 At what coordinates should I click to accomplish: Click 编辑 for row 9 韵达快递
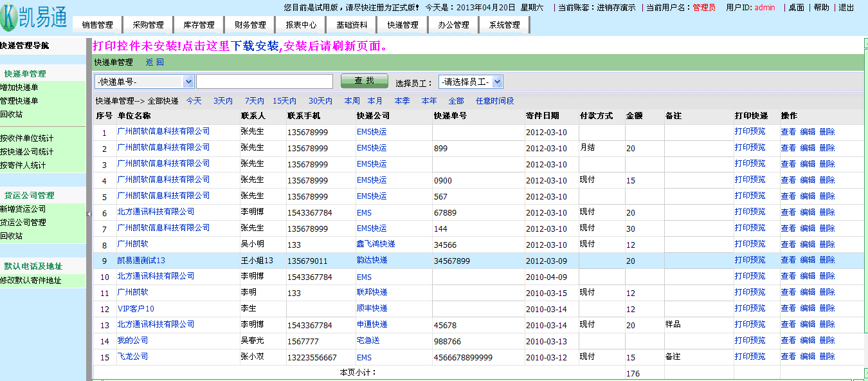808,260
